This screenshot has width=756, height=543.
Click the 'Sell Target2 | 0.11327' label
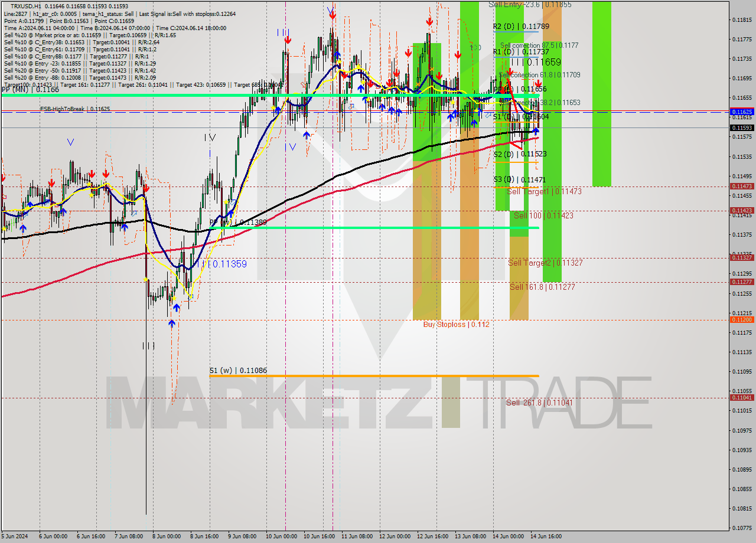pyautogui.click(x=545, y=263)
